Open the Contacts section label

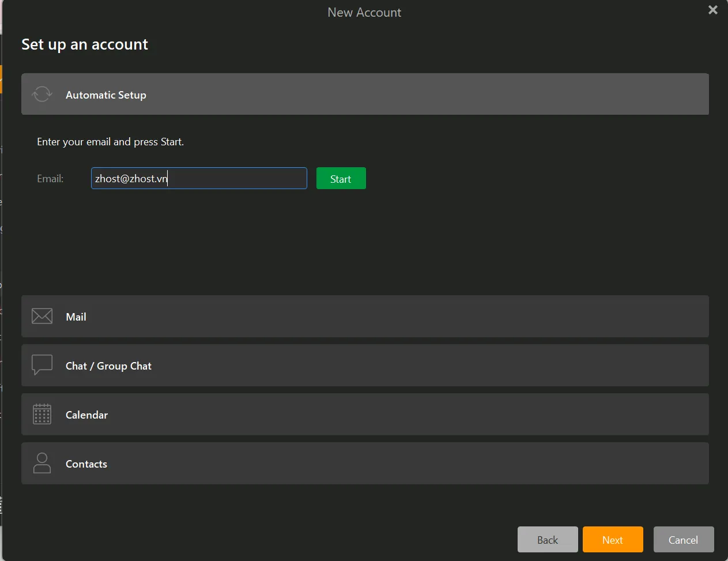pyautogui.click(x=86, y=464)
